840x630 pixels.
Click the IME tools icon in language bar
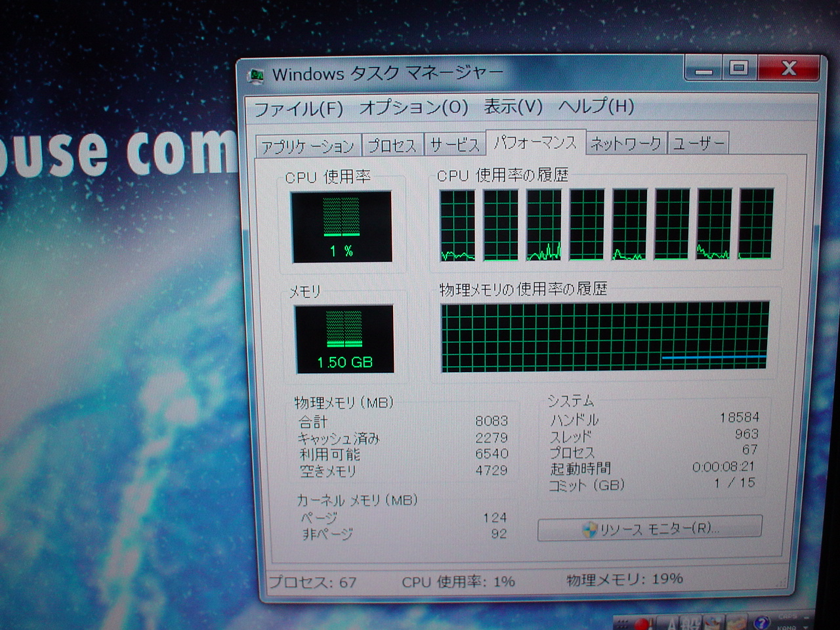pos(737,623)
